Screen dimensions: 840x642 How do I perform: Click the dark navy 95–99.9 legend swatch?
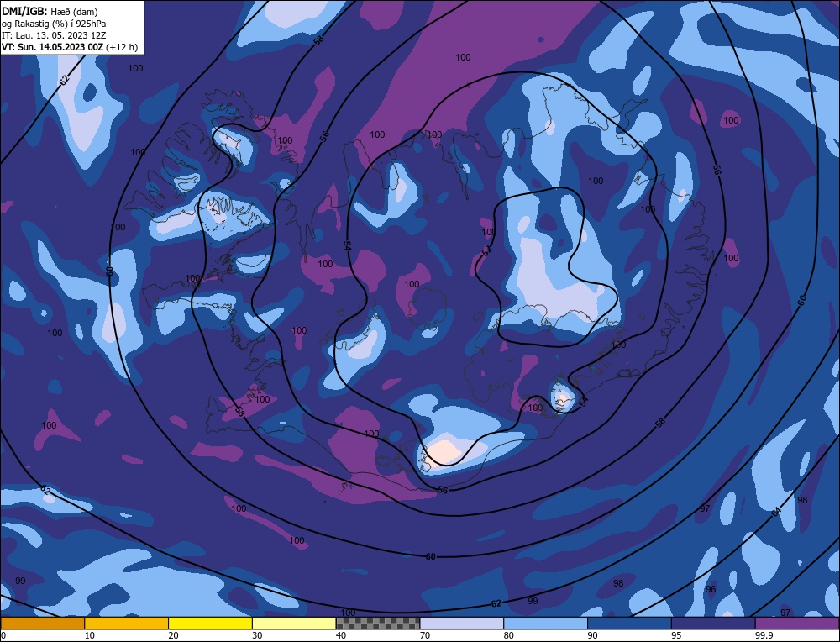713,624
